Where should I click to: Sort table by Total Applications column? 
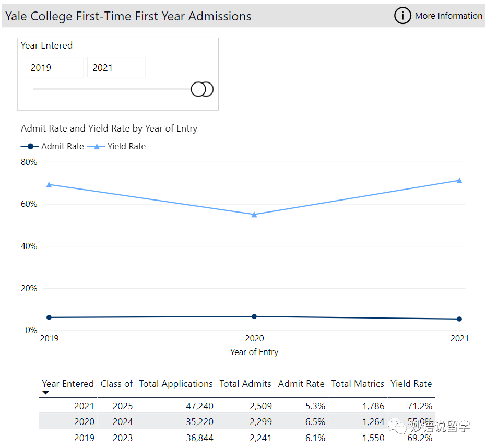176,384
